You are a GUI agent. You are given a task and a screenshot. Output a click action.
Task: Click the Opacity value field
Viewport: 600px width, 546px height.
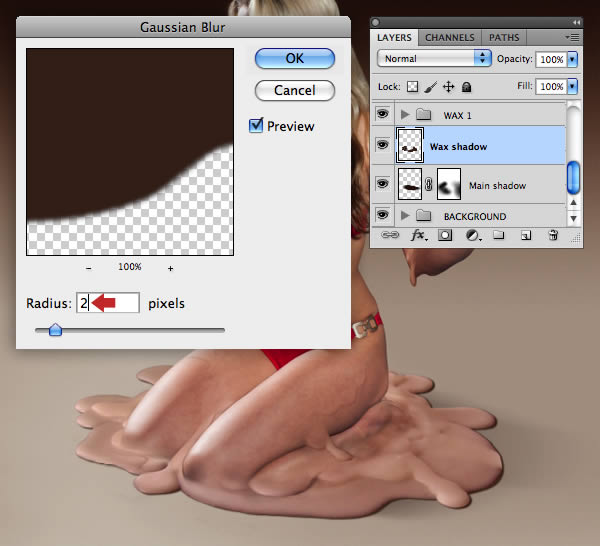pyautogui.click(x=551, y=59)
